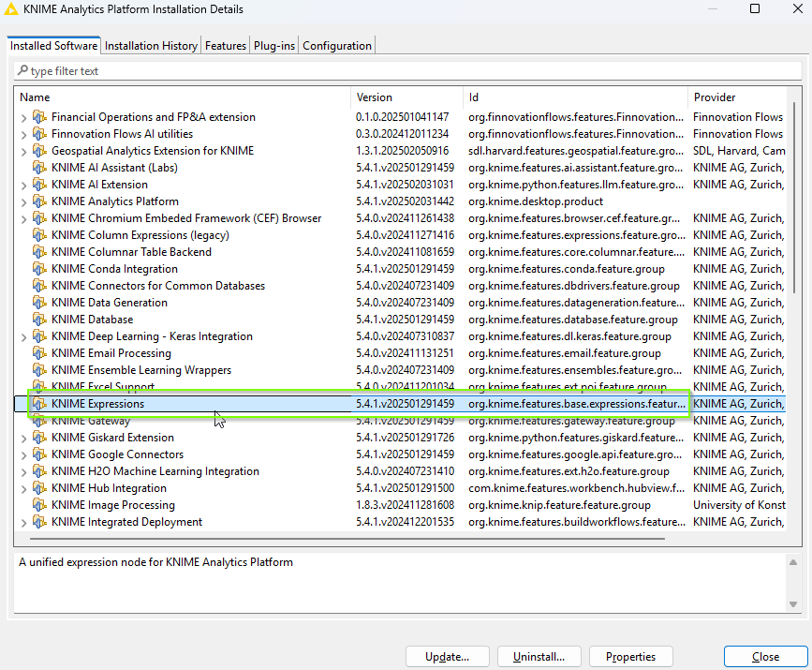Switch to the Plug-ins tab
The image size is (812, 670).
click(274, 46)
